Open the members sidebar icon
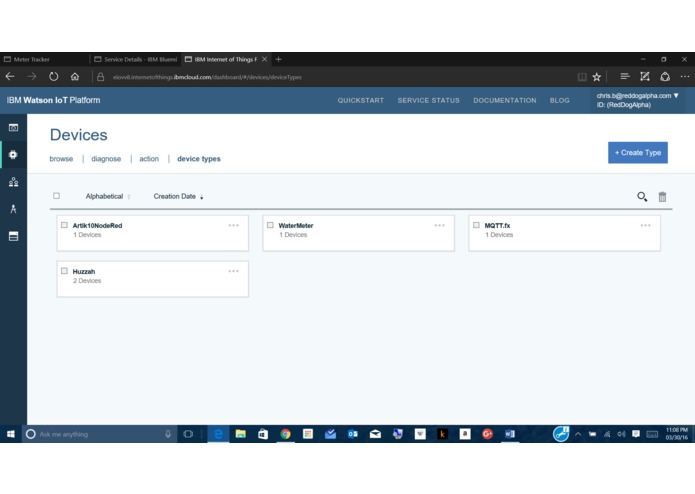Viewport: 695px width, 494px height. 13,182
